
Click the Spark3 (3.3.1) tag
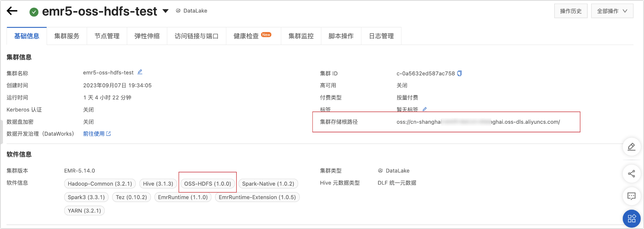[x=86, y=197]
